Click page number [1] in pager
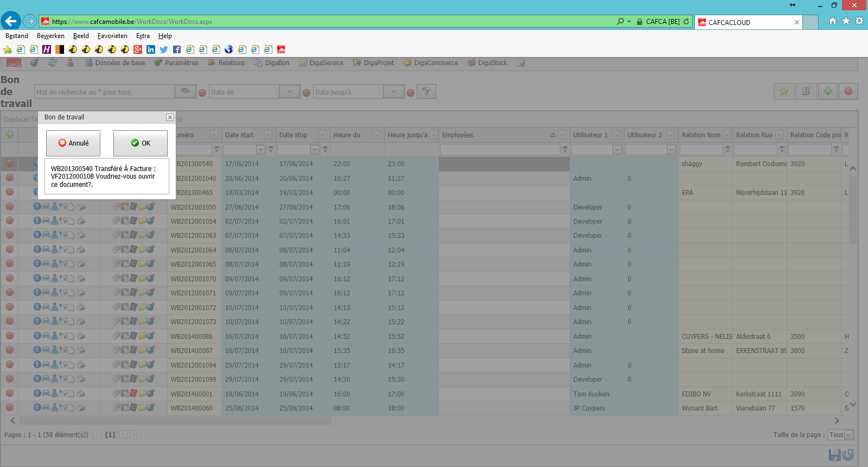Screen dimensions: 868x467 click(110, 435)
